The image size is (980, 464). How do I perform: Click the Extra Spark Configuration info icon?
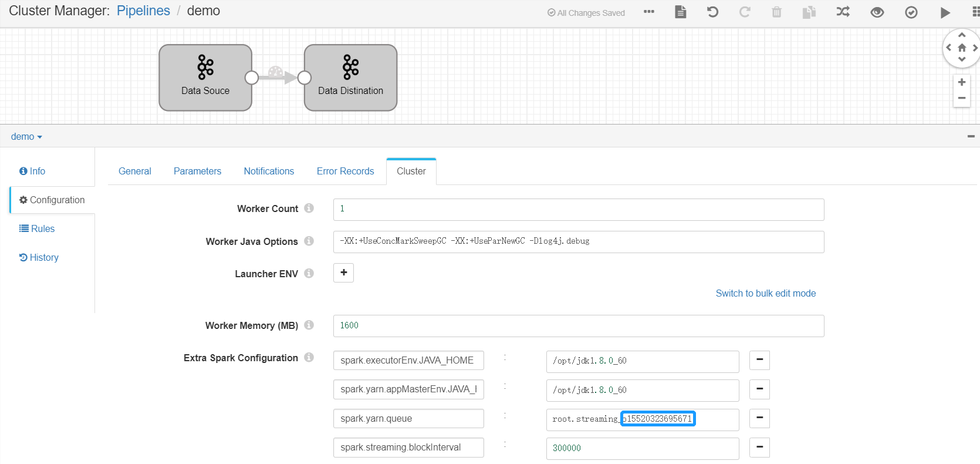pyautogui.click(x=309, y=357)
